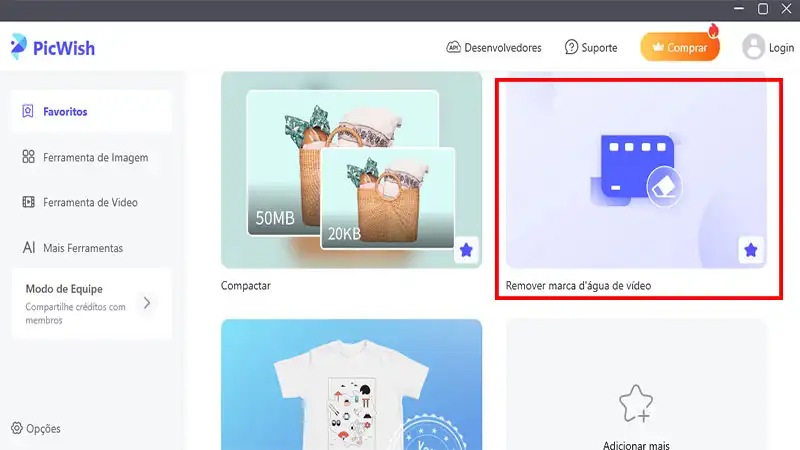
Task: Open the Desenvolvedores API link
Action: pos(493,47)
